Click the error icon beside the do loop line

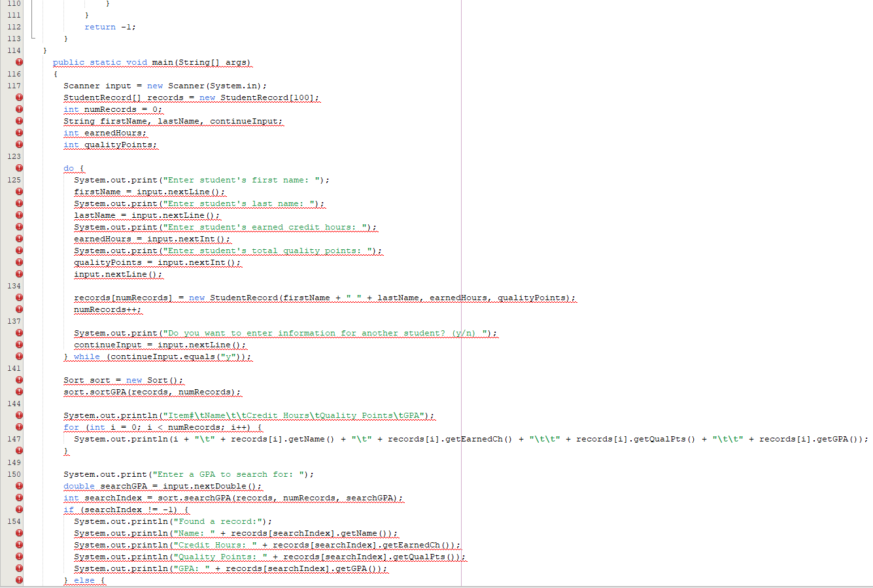pyautogui.click(x=19, y=168)
